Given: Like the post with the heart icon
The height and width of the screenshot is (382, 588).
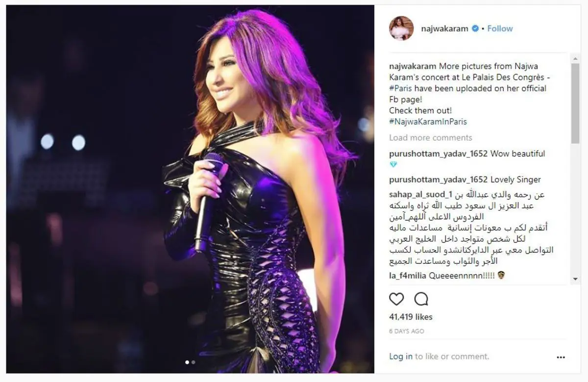Looking at the screenshot, I should pos(396,299).
